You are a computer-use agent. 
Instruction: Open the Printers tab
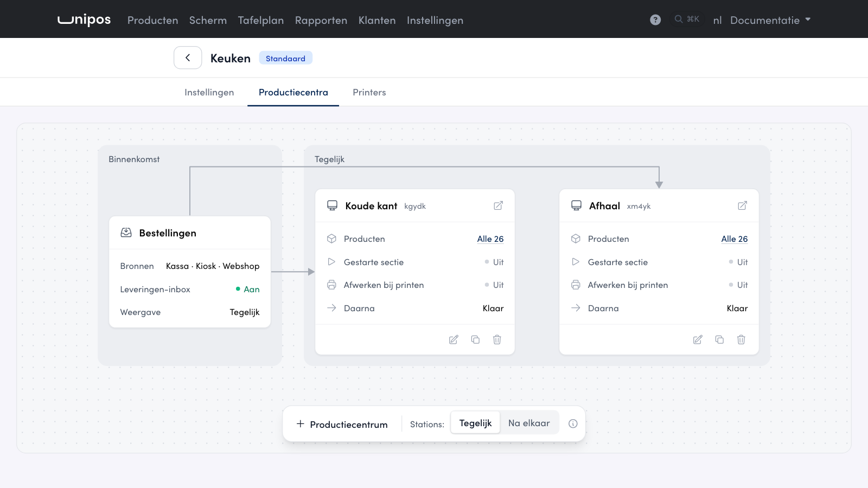point(369,92)
